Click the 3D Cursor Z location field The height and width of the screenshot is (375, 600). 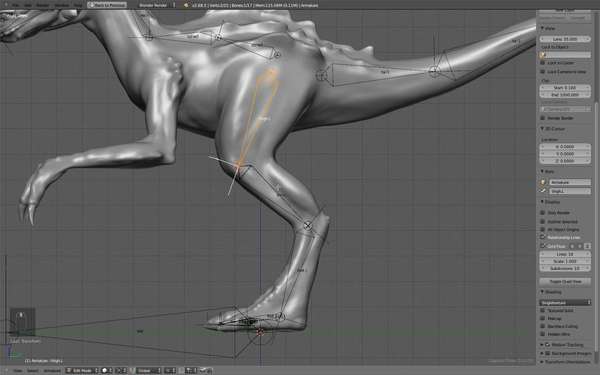(565, 161)
